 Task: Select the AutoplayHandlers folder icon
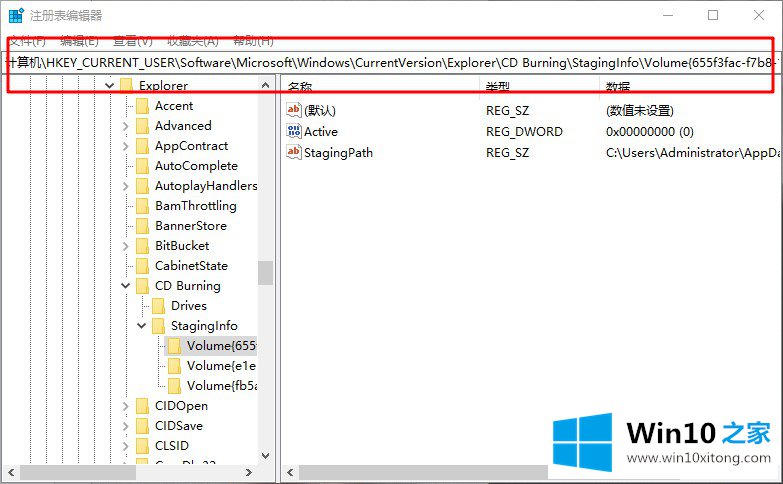tap(143, 186)
